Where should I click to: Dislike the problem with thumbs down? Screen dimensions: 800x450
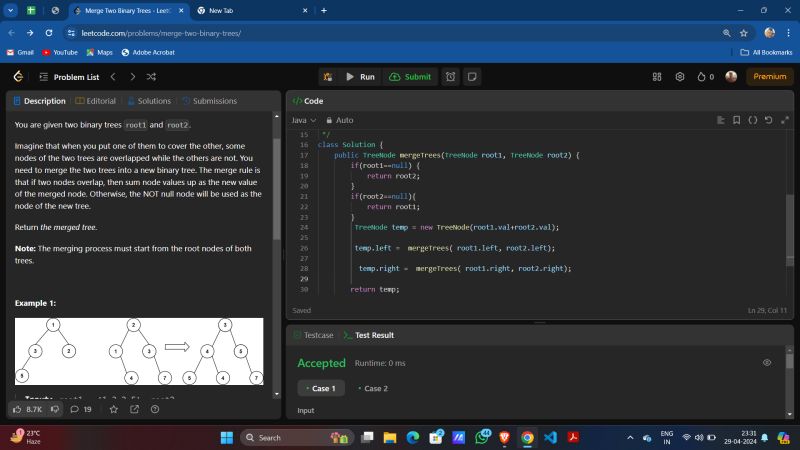(x=54, y=409)
